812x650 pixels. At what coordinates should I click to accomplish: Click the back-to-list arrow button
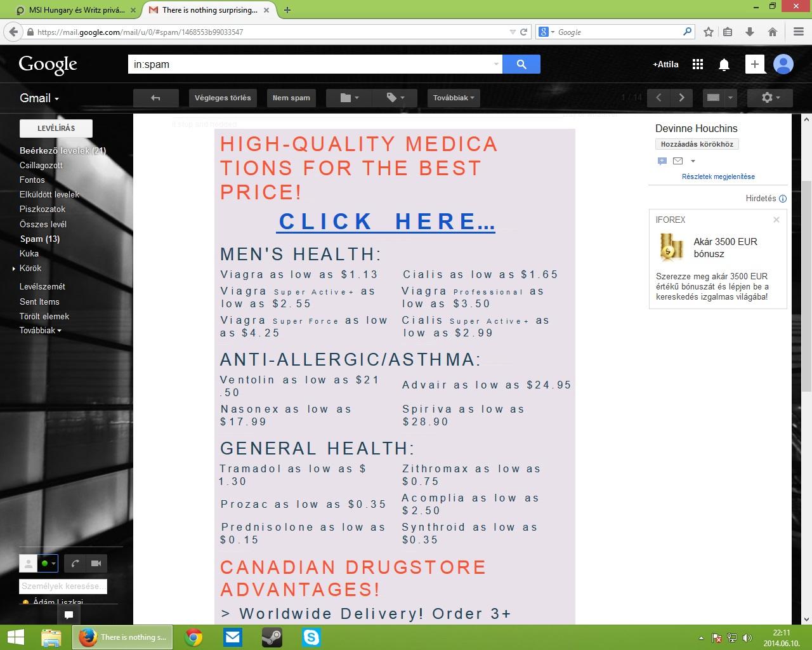click(x=155, y=98)
